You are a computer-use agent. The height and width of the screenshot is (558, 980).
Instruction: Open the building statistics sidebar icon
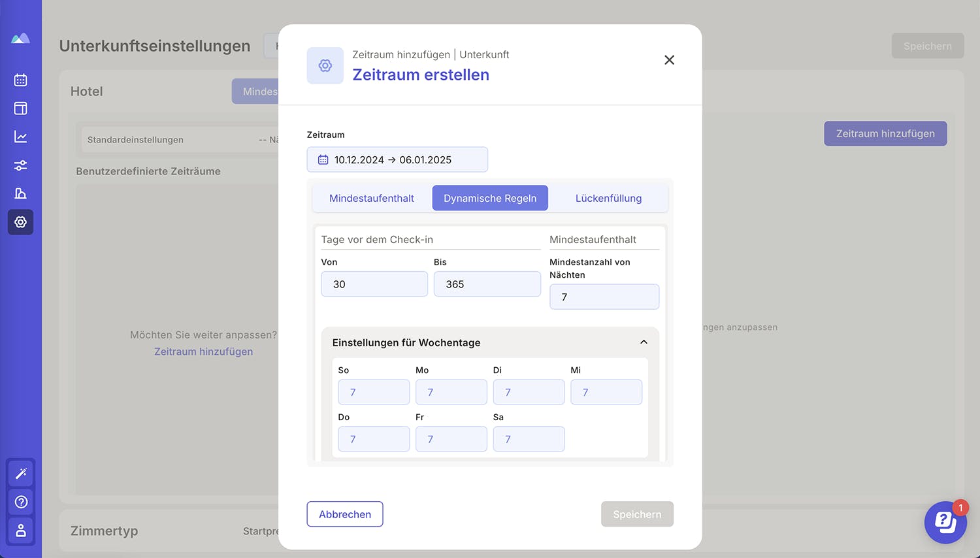click(x=20, y=193)
